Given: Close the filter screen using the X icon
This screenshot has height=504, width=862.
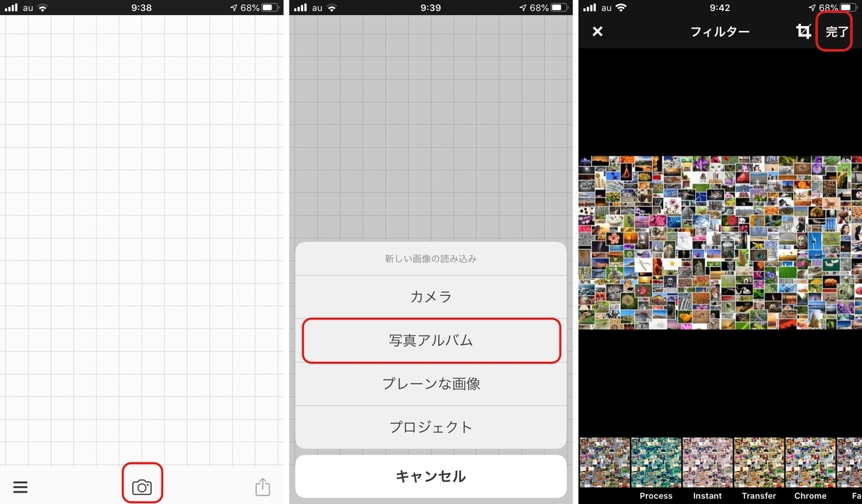Looking at the screenshot, I should pyautogui.click(x=597, y=32).
